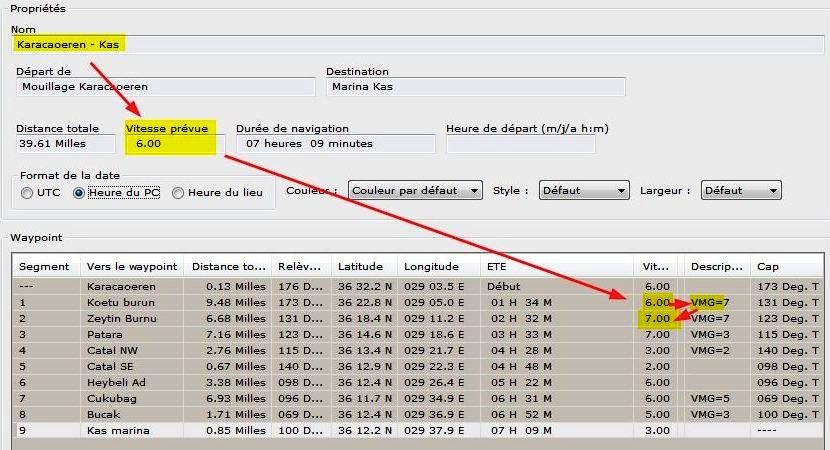Click speed 7.00 in Zeytin Burnu row
830x450 pixels.
click(657, 319)
